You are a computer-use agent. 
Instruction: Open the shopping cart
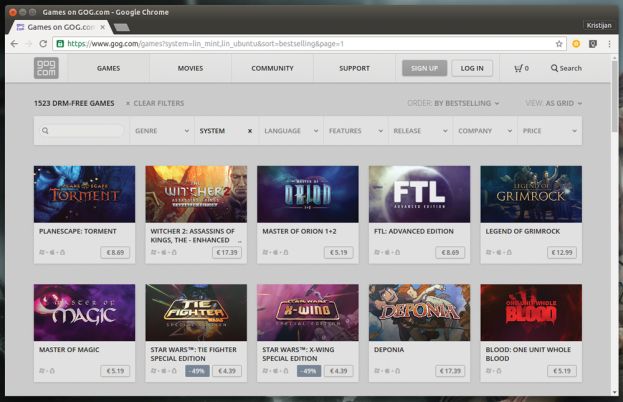(x=521, y=68)
